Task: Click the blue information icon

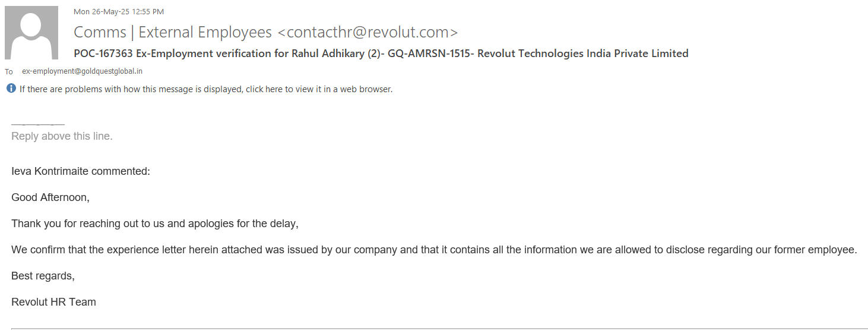Action: 11,89
